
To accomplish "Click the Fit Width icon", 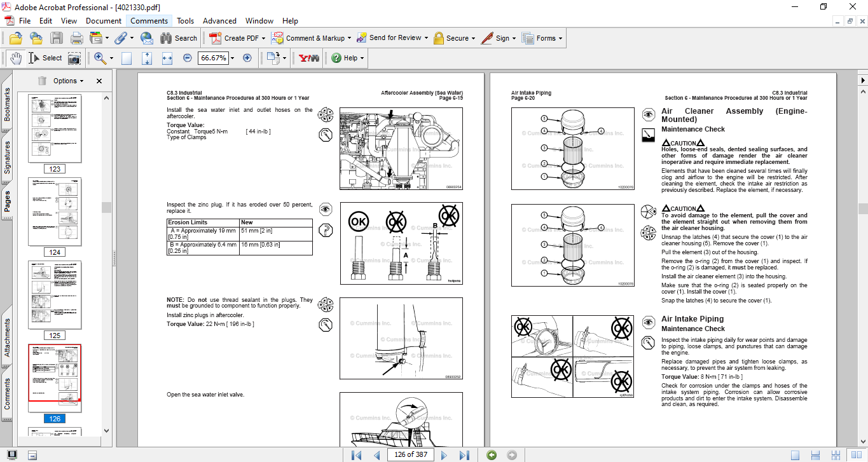I will click(x=167, y=58).
